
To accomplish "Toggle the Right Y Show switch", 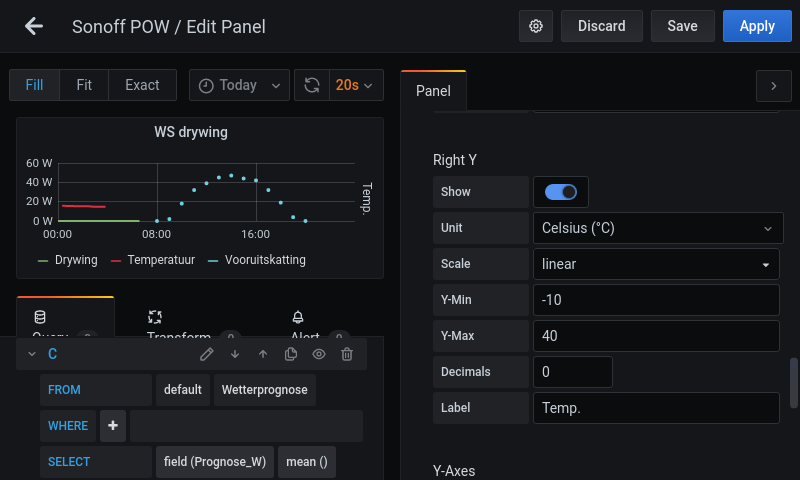I will [x=561, y=192].
